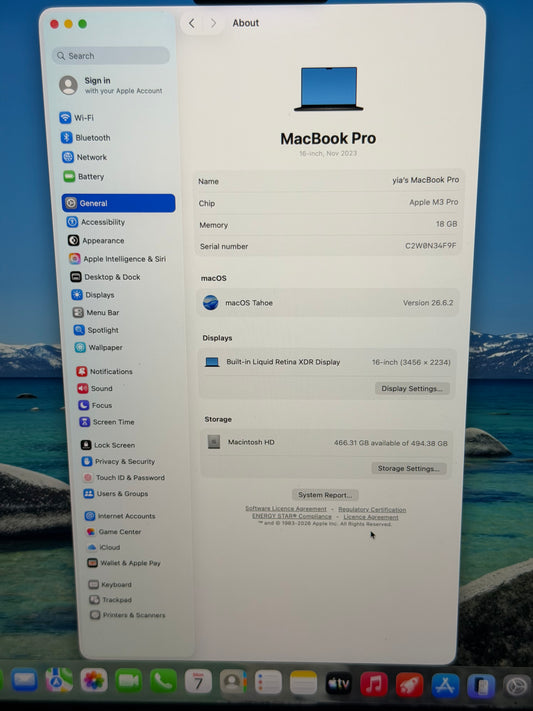533x711 pixels.
Task: Select Lock Screen in the sidebar
Action: coord(108,445)
